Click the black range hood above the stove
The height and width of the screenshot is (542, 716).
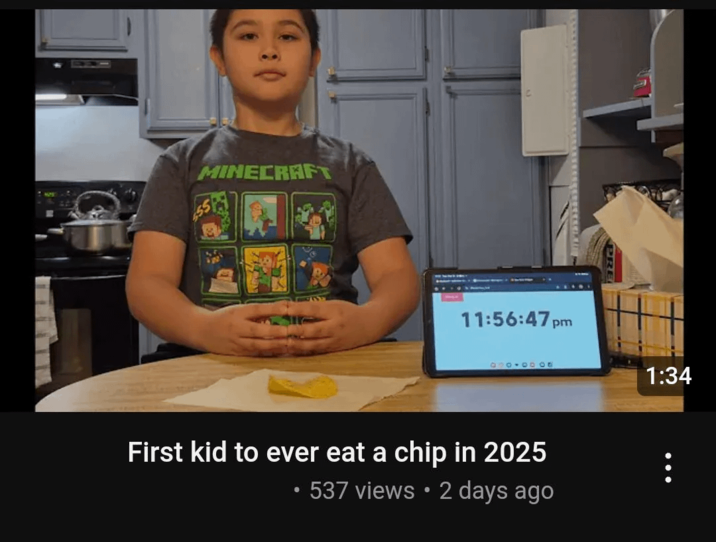(x=86, y=82)
